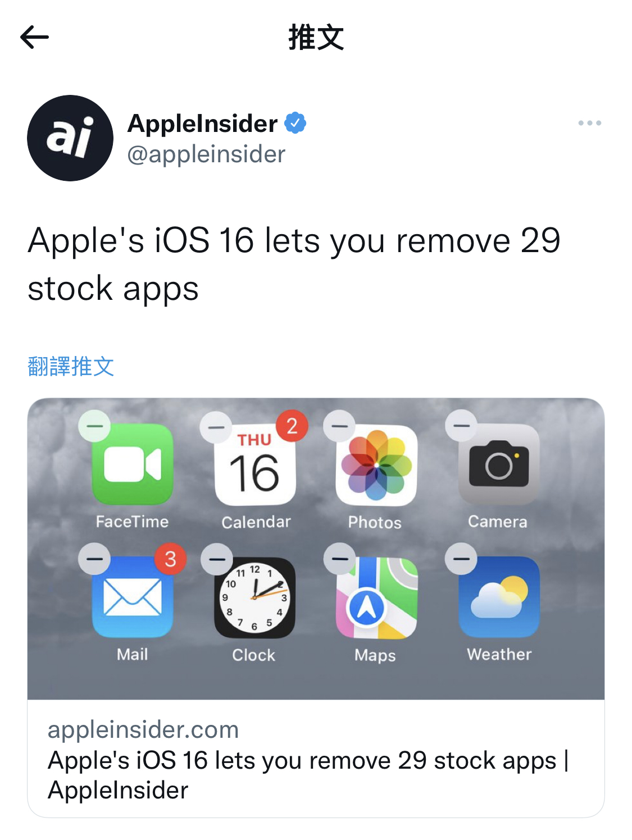
Task: Tap the Camera app icon
Action: [x=499, y=464]
